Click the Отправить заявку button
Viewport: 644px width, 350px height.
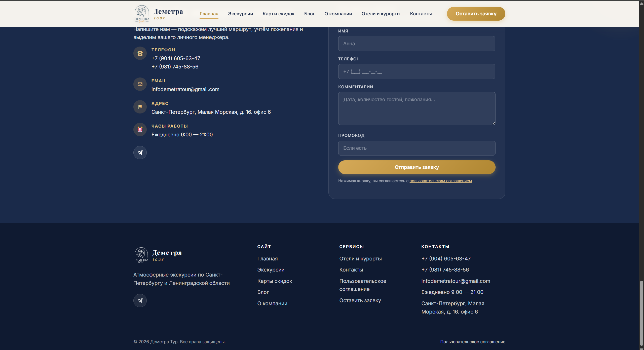416,167
